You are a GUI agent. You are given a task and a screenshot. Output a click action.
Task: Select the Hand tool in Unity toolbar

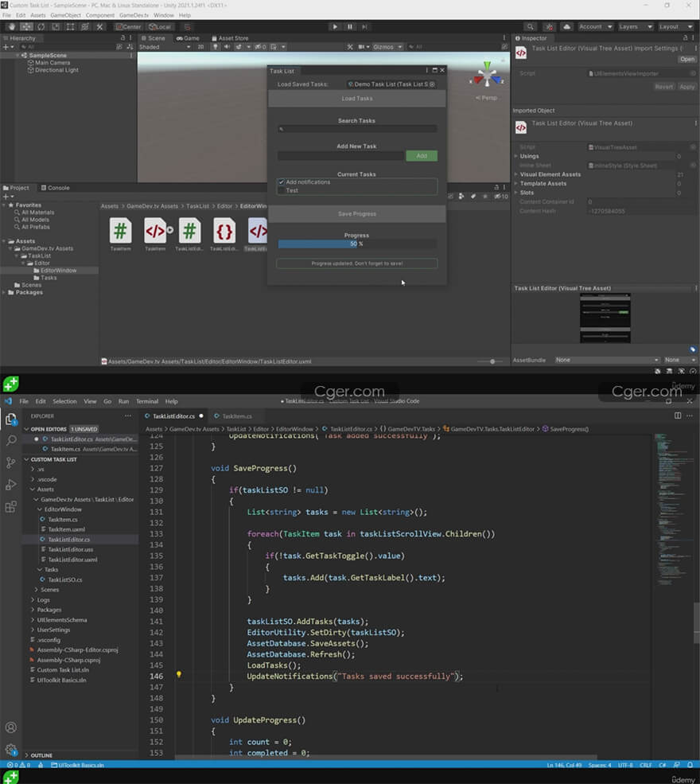[10, 26]
